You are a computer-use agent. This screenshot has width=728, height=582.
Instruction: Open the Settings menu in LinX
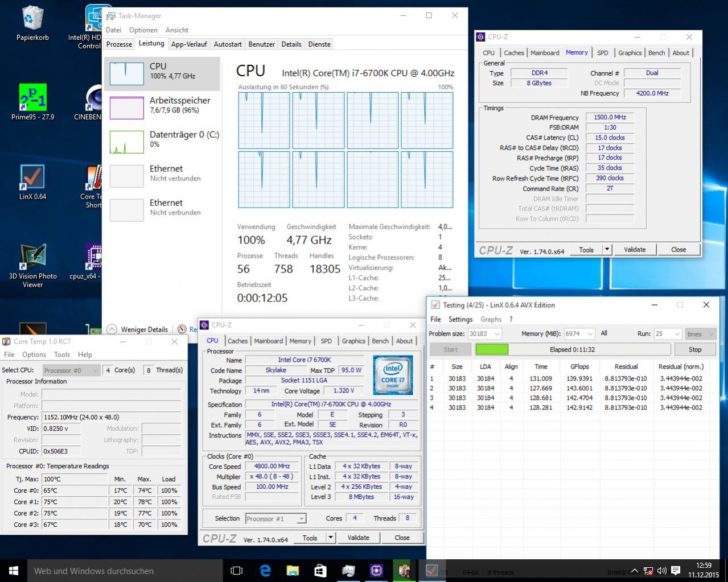[460, 319]
